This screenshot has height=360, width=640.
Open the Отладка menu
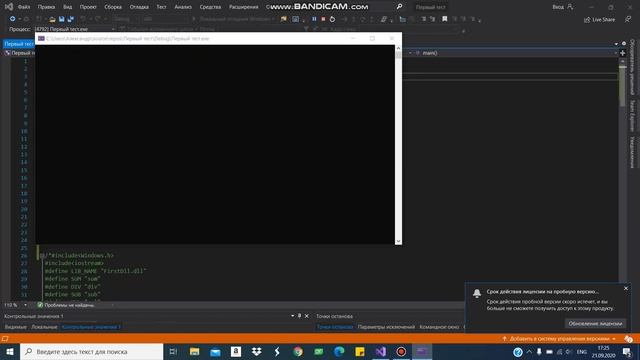[139, 7]
